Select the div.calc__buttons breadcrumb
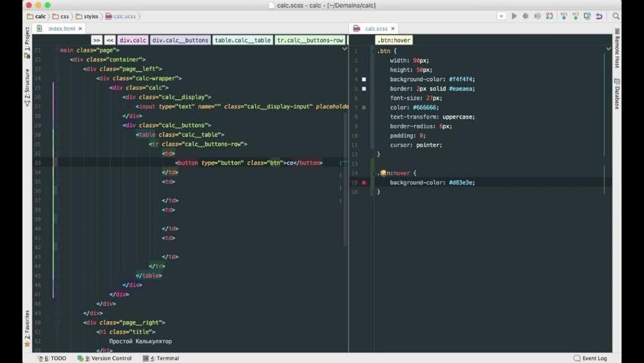This screenshot has height=363, width=644. pos(180,40)
